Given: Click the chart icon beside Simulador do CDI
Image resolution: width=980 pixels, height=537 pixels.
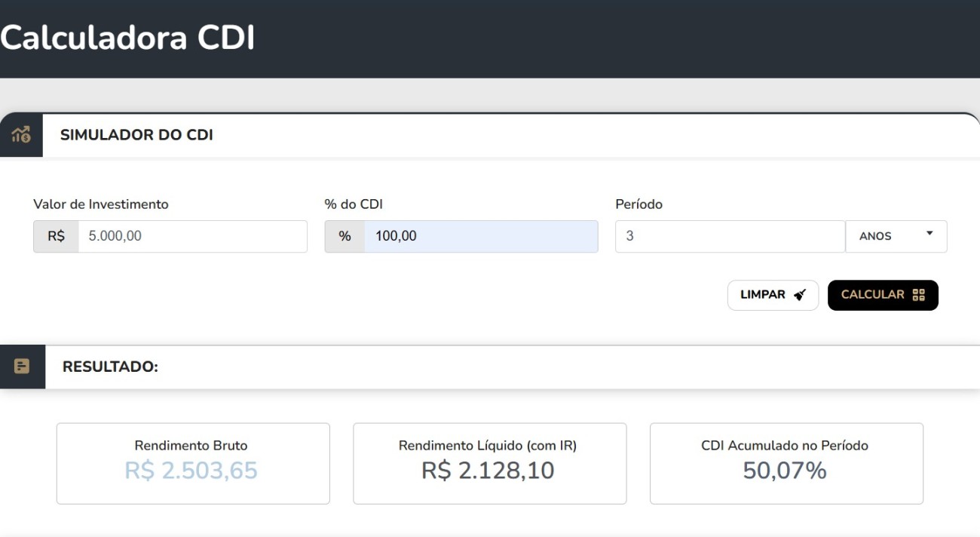Looking at the screenshot, I should point(21,135).
